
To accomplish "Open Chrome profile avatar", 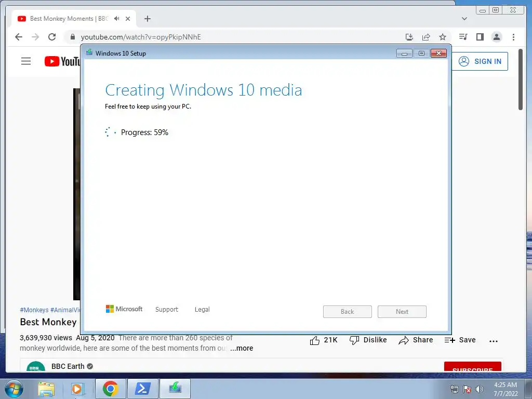I will 496,37.
